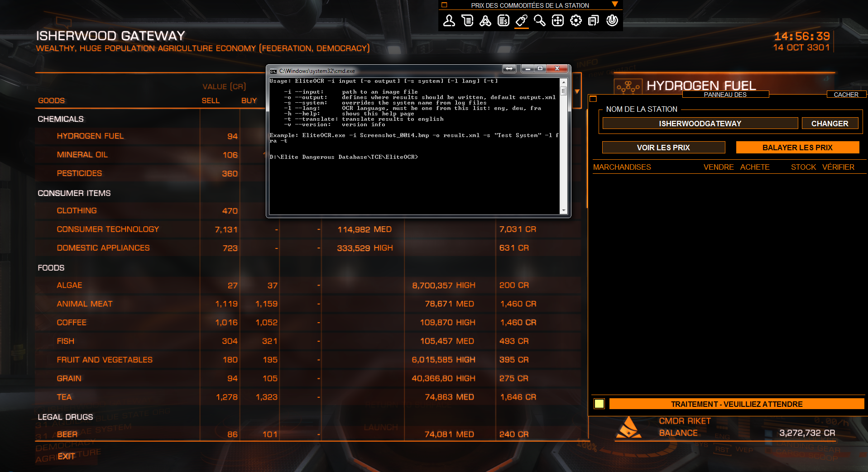Click the ACHETE column header
Viewport: 868px width, 472px height.
tap(755, 167)
